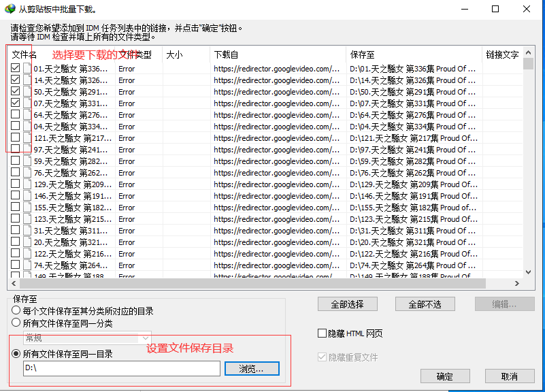Open folder picker with 浏览... button

tap(259, 368)
